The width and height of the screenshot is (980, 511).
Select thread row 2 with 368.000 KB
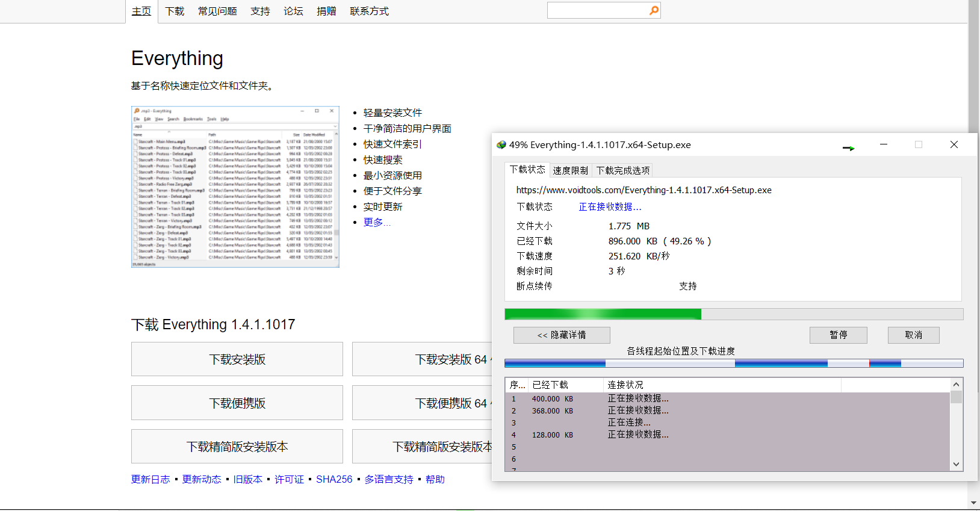[727, 410]
